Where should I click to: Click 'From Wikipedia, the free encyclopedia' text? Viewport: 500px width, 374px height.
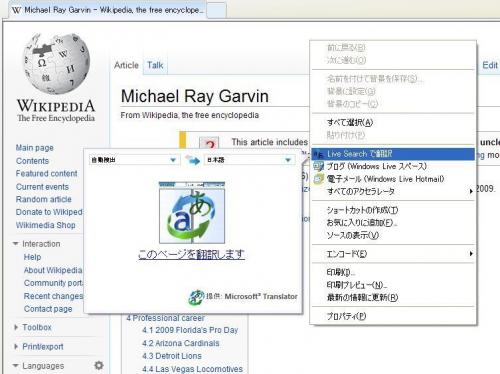pos(190,115)
